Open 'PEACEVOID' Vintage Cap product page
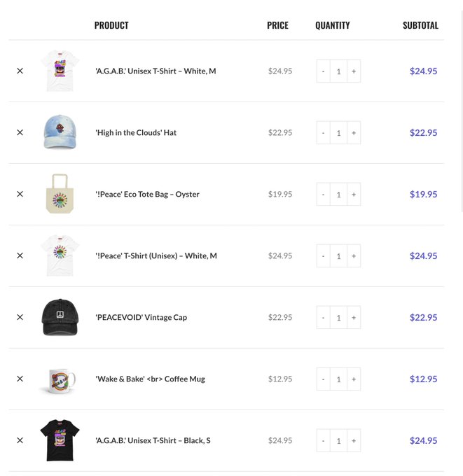The image size is (463, 476). click(141, 318)
